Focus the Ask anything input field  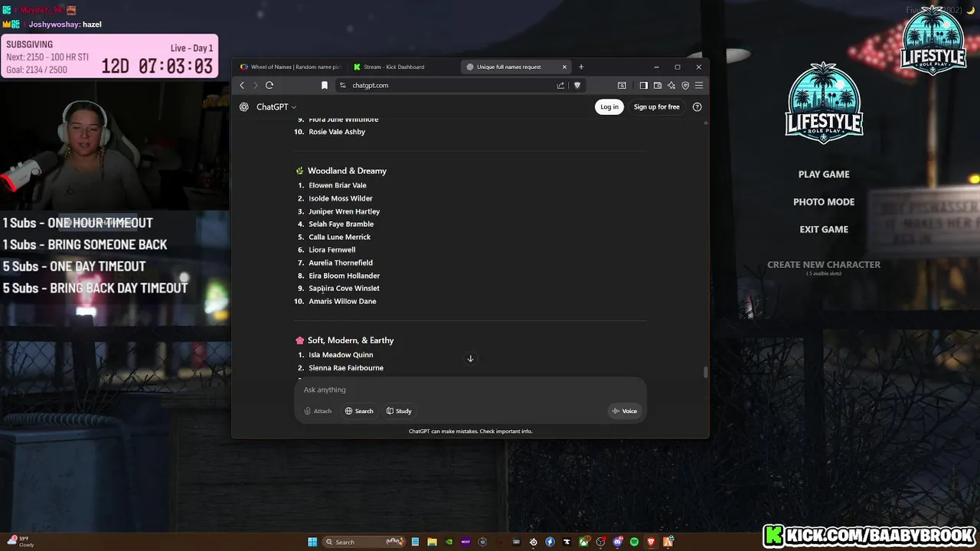tap(470, 390)
